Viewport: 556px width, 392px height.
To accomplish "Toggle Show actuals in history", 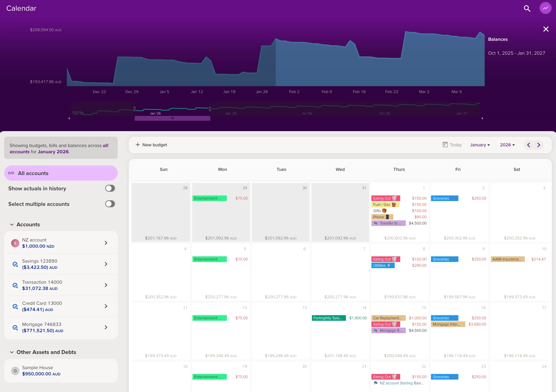I will (x=110, y=188).
